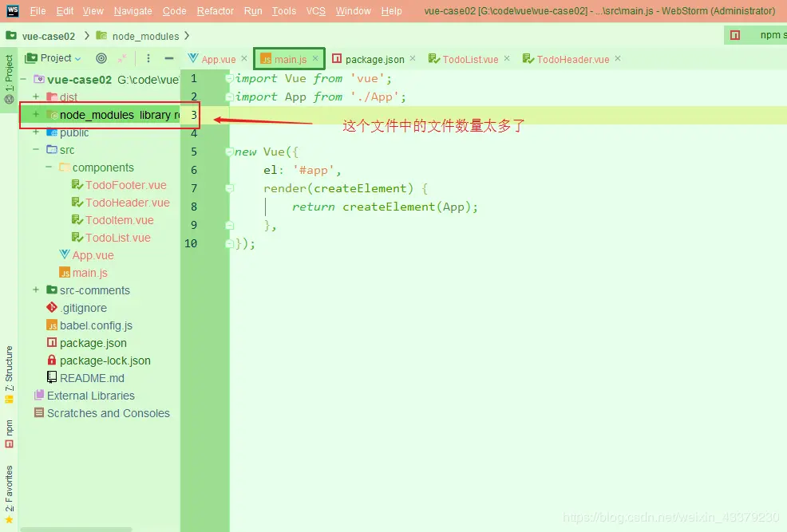Click the npm run configuration icon at top right

click(735, 35)
